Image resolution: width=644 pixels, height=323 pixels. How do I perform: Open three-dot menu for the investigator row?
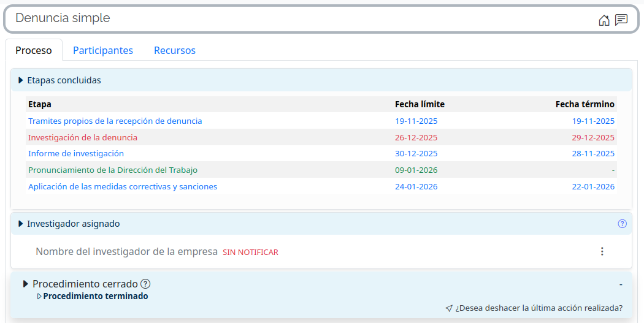coord(602,251)
